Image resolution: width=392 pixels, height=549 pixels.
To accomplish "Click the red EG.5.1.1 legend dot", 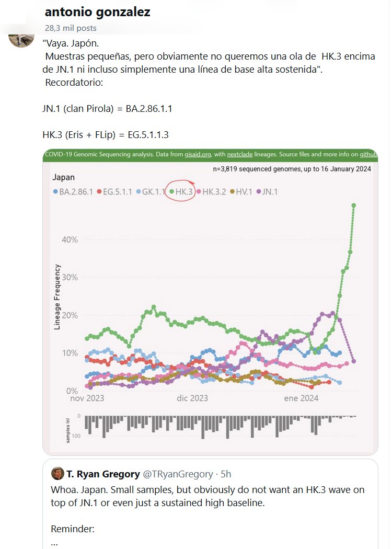I will coord(99,192).
